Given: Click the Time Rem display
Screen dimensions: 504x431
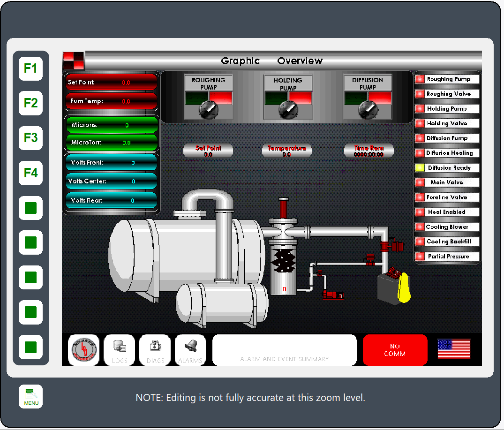Looking at the screenshot, I should pyautogui.click(x=369, y=151).
